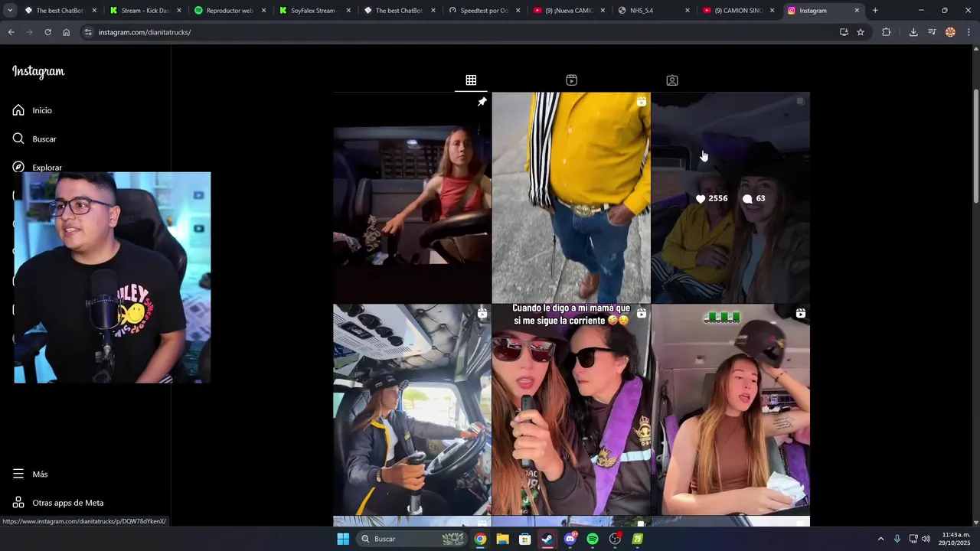Open Chrome profile avatar

(950, 32)
